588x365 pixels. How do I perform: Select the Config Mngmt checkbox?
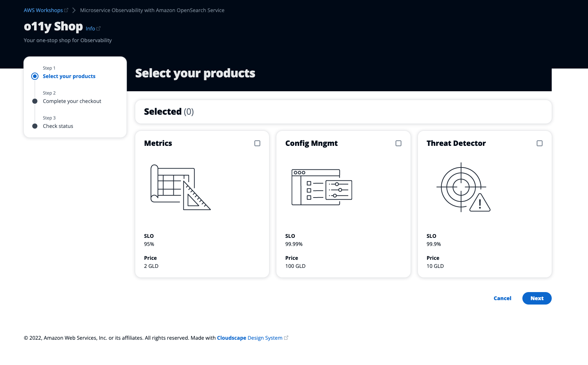(x=398, y=143)
